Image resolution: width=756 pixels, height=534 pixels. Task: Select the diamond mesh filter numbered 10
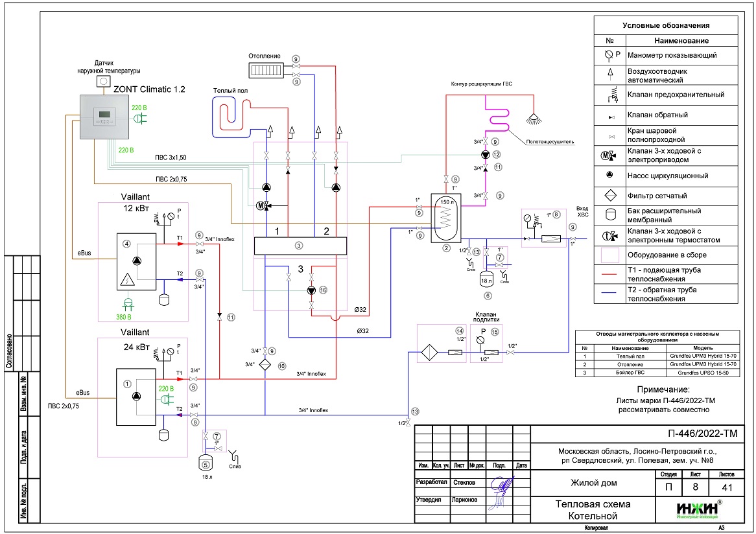265,365
